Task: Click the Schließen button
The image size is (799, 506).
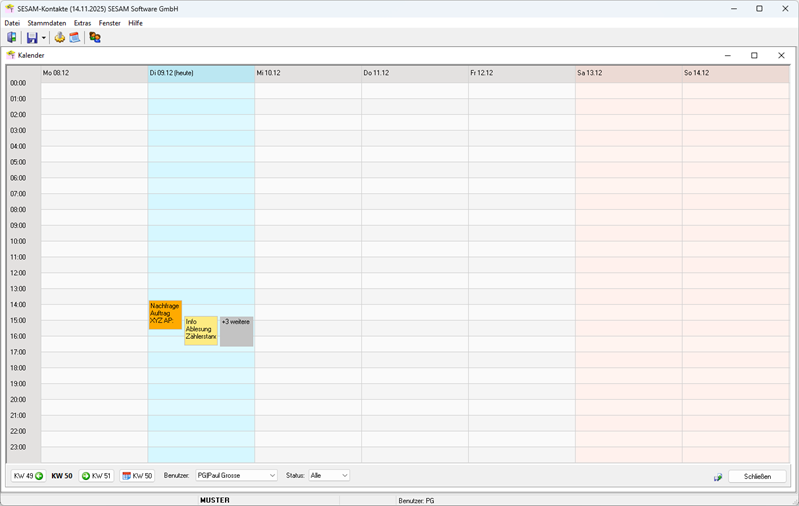Action: point(757,476)
